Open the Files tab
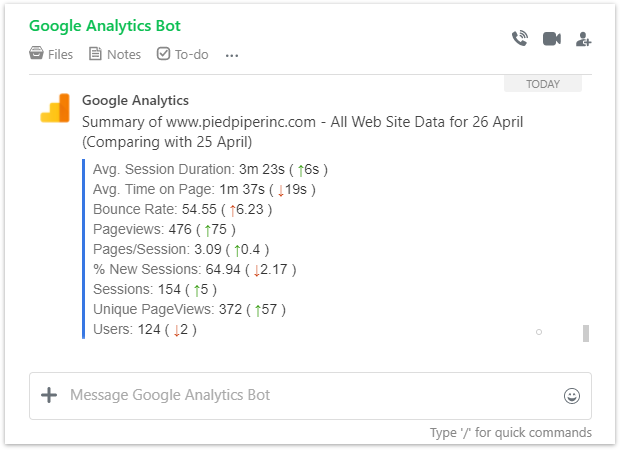Viewport: 620px width, 450px height. point(51,54)
